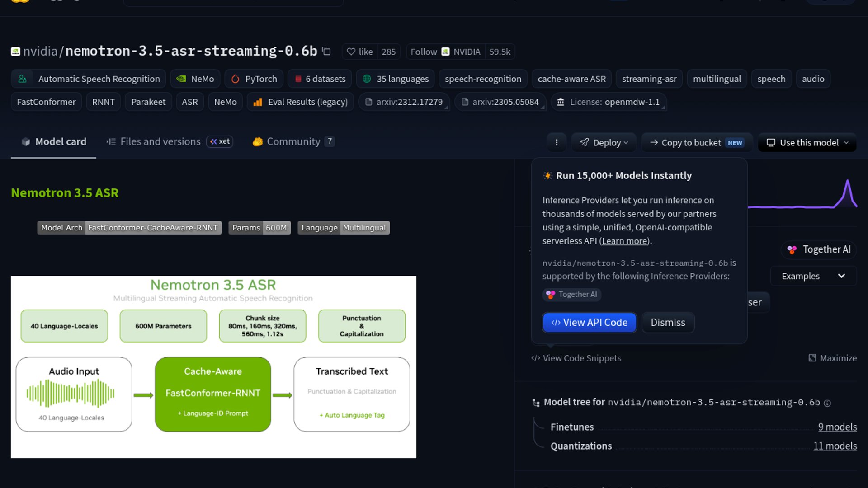The image size is (868, 488).
Task: Click the Language Multilingual badge
Action: coord(344,228)
